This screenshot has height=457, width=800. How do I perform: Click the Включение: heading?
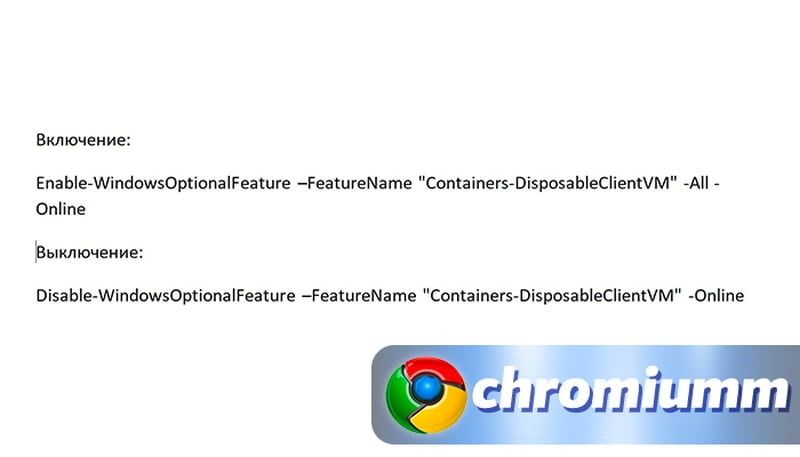tap(83, 140)
